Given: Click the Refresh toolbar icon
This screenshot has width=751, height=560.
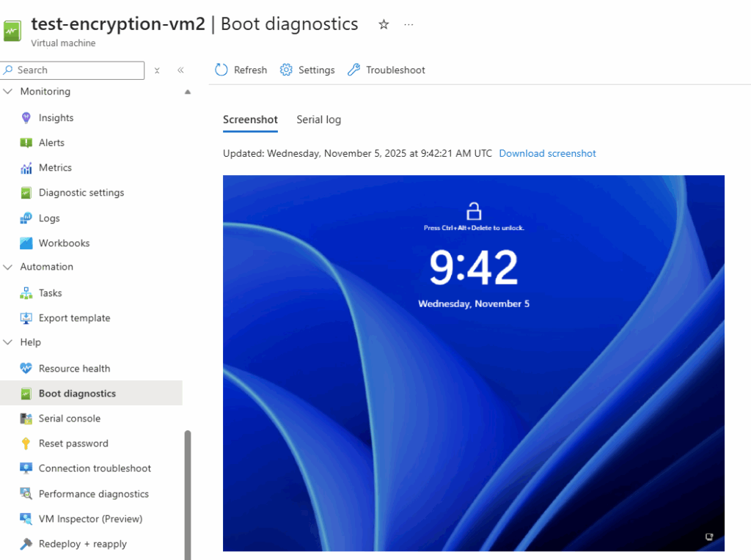Looking at the screenshot, I should tap(221, 70).
